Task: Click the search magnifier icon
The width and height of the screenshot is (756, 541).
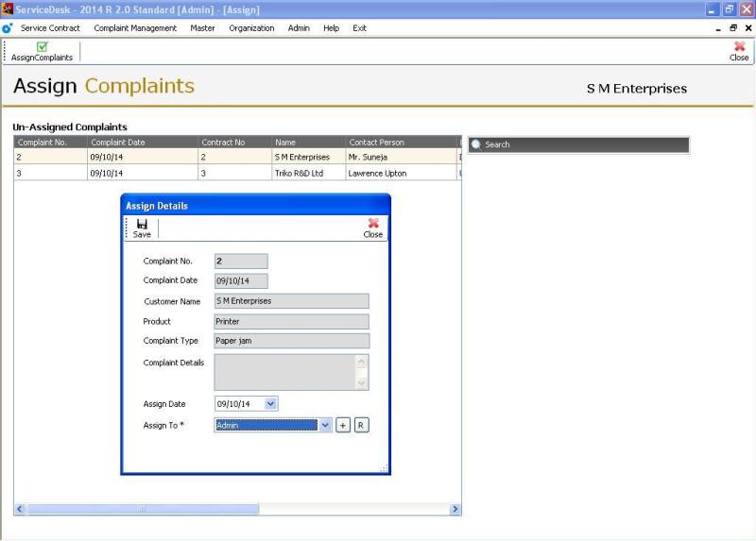Action: (x=476, y=144)
